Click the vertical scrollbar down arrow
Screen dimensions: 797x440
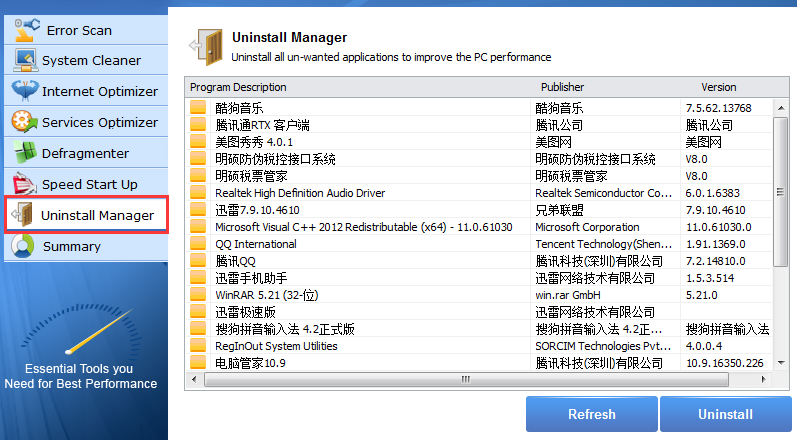[x=781, y=366]
